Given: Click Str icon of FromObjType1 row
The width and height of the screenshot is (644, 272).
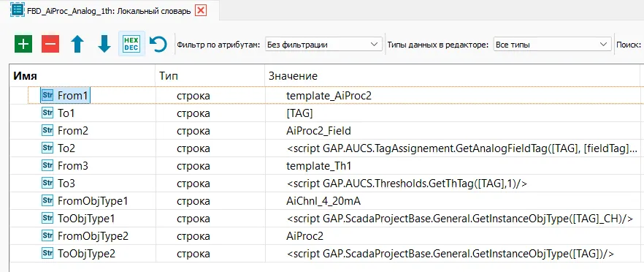Looking at the screenshot, I should click(x=48, y=201).
